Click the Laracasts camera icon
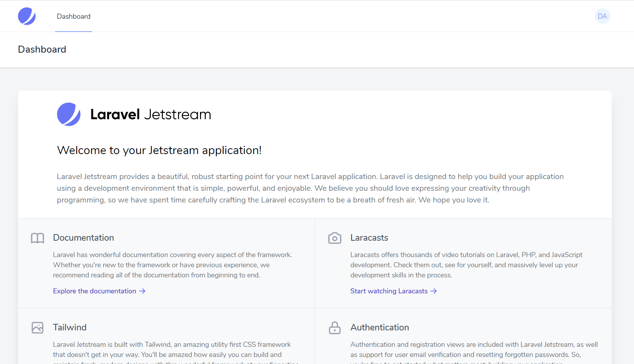 335,238
